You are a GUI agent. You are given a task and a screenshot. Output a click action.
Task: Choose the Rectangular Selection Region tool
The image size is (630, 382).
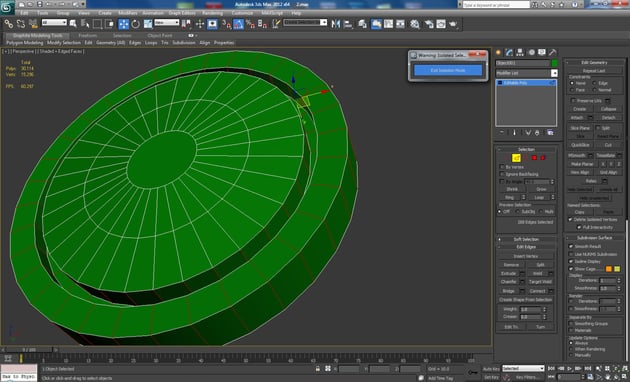pos(97,24)
